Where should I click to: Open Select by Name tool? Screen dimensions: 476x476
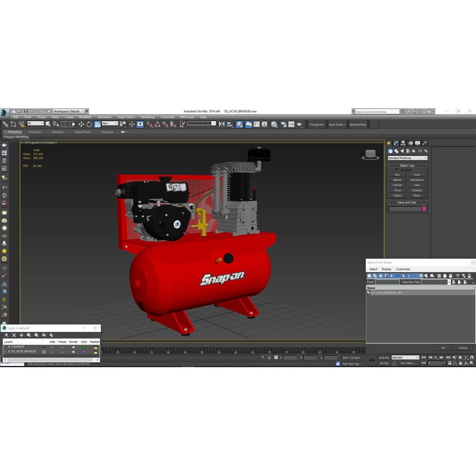coord(56,124)
